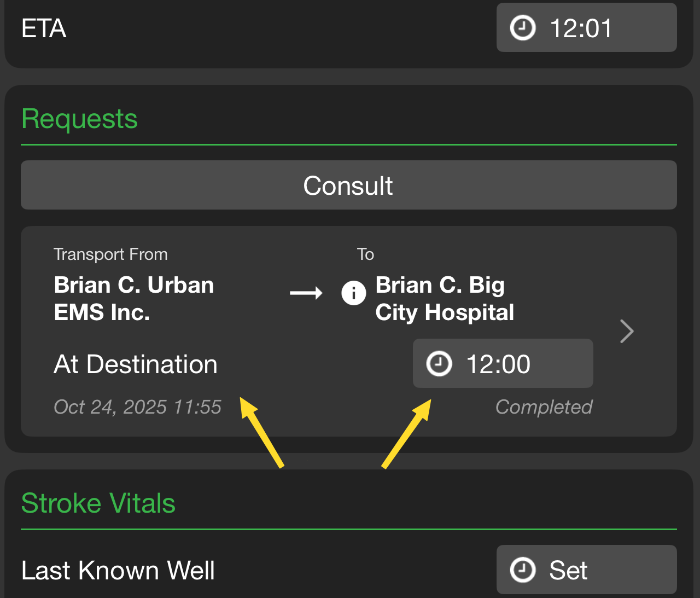
Task: Click the Stroke Vitals section header
Action: click(x=98, y=503)
